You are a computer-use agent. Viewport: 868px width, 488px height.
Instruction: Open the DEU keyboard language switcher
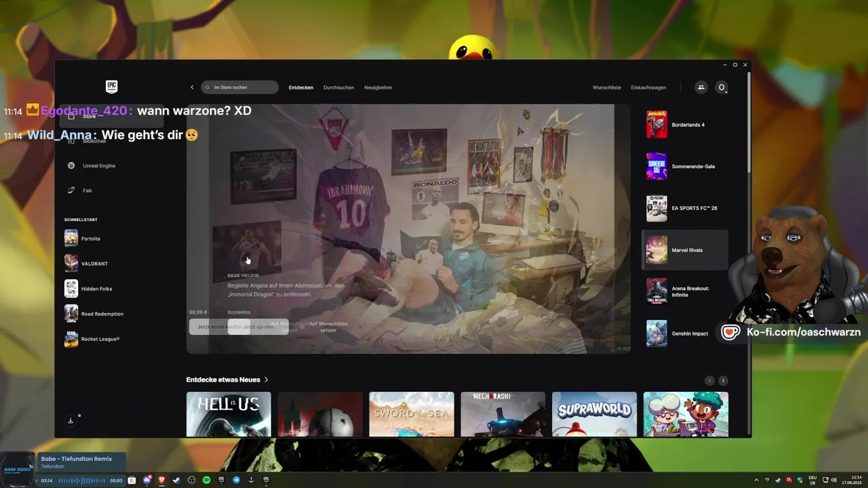(812, 481)
